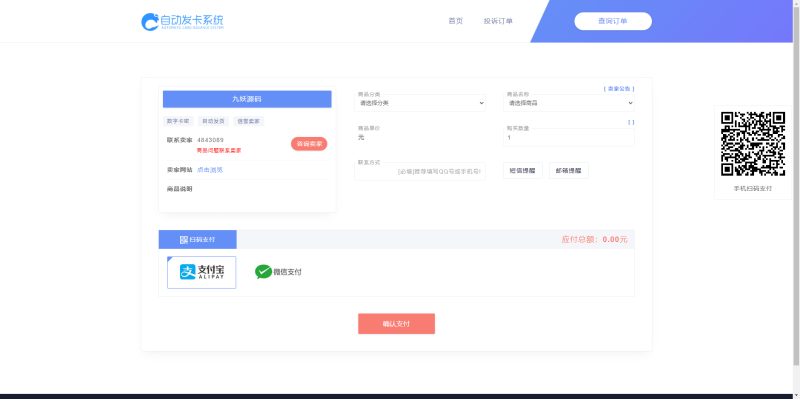Open the 点击浏览 seller website link
The image size is (800, 399).
(x=210, y=170)
